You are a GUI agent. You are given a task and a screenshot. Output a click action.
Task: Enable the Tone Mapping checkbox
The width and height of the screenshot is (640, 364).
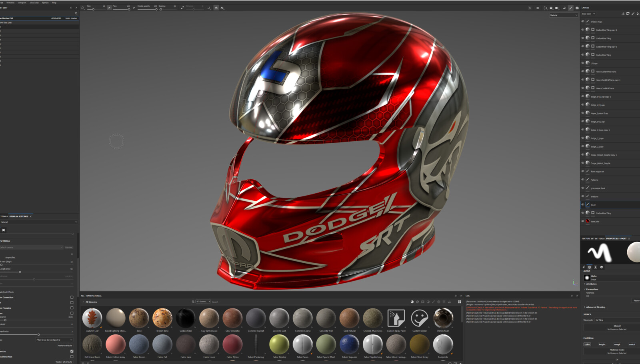tap(72, 308)
